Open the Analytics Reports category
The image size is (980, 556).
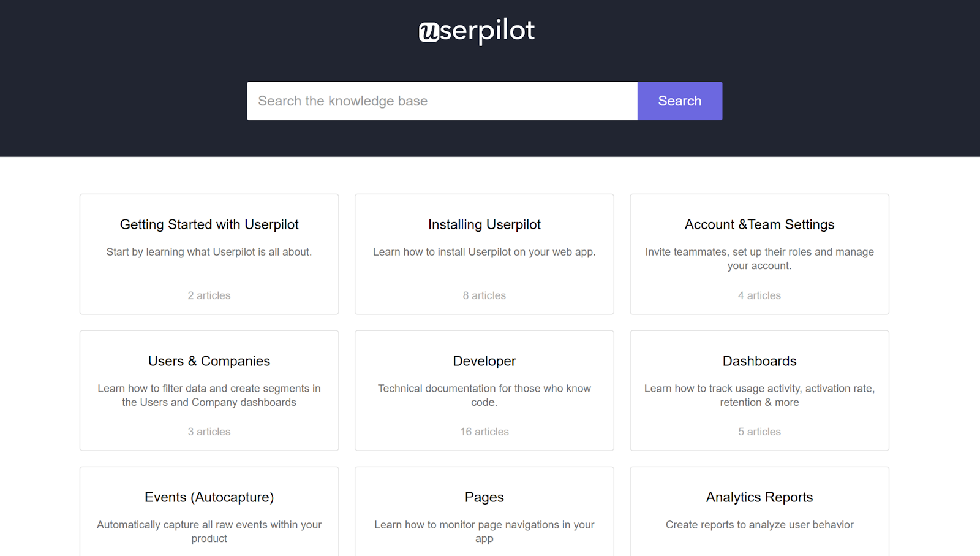759,512
